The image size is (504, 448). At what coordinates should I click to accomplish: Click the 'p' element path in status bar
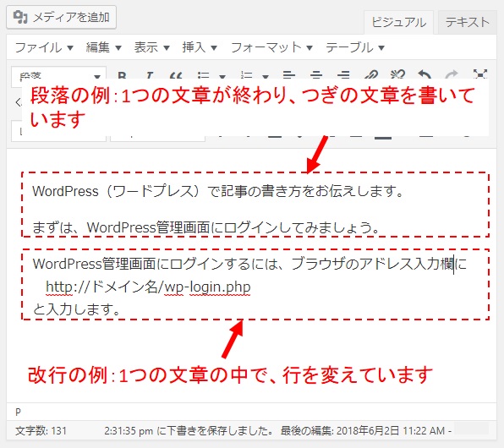[18, 412]
